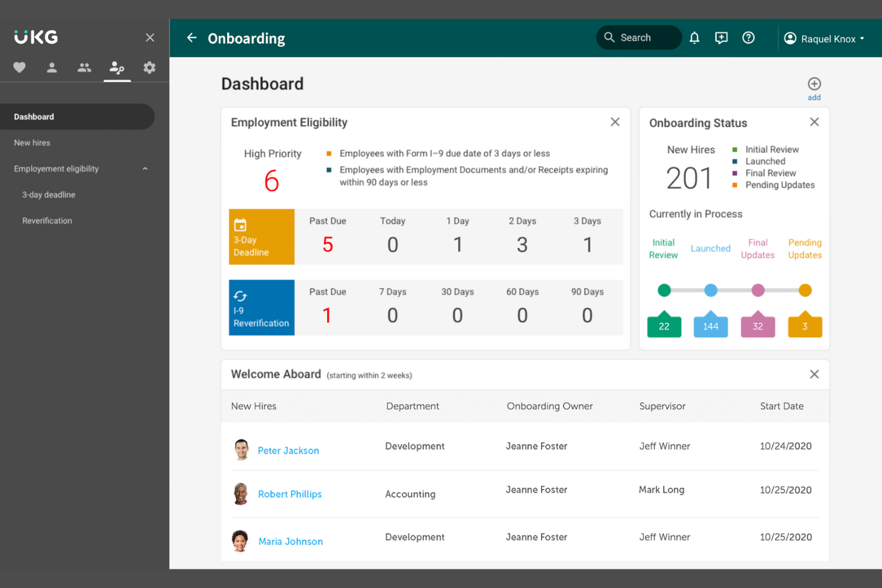Click the Final Review marker on the progress track
The image size is (882, 588).
(757, 290)
